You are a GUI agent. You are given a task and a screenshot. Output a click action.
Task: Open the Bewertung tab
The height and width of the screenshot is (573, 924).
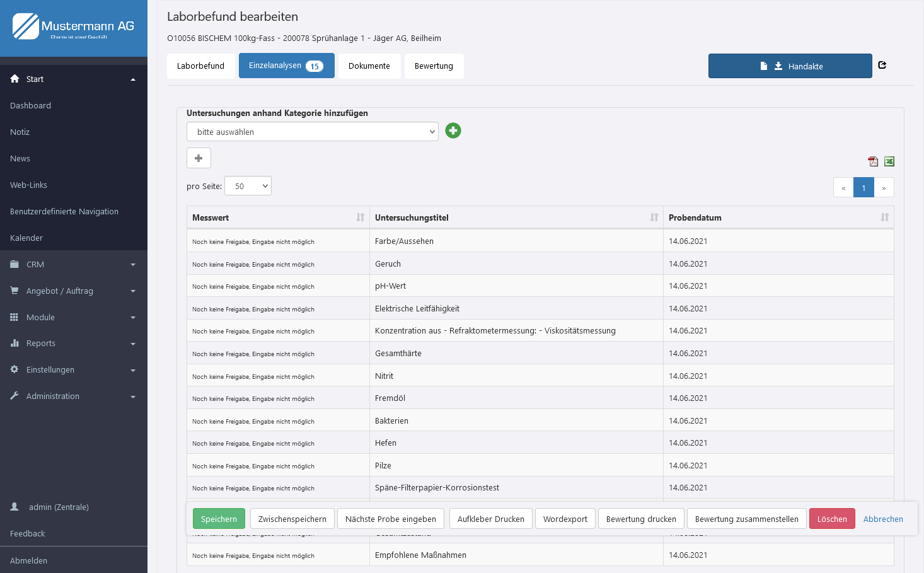(x=434, y=66)
